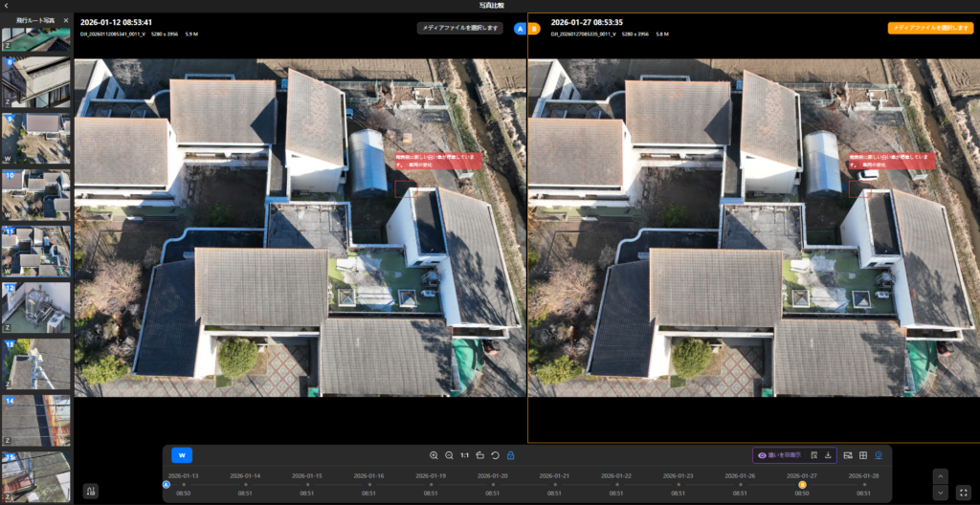Viewport: 980px width, 505px height.
Task: Select media file for left photo A
Action: coord(459,28)
